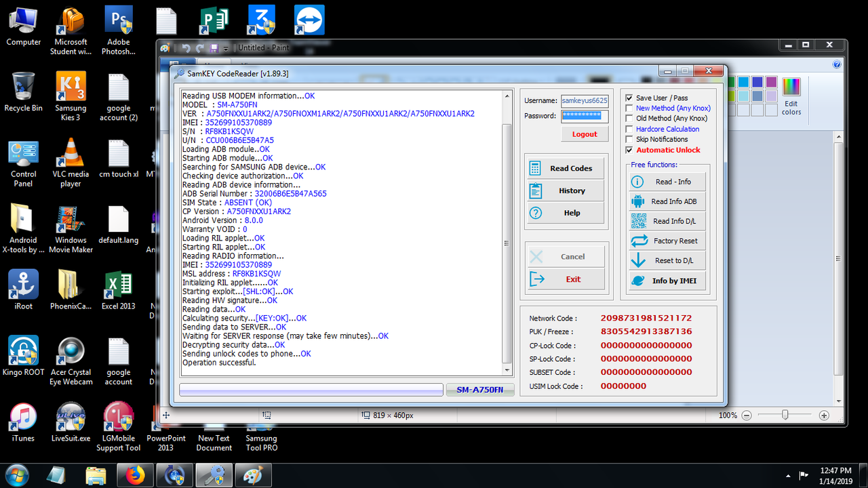This screenshot has height=488, width=868.
Task: Click the red Logout button
Action: point(585,134)
